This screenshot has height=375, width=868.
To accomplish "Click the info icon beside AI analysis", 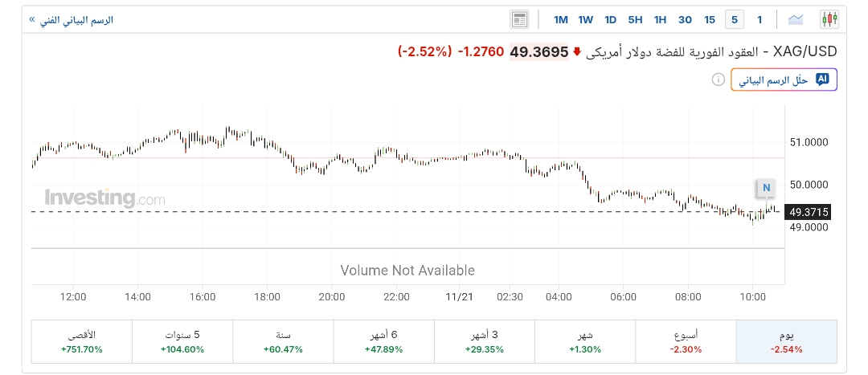I will (x=718, y=79).
